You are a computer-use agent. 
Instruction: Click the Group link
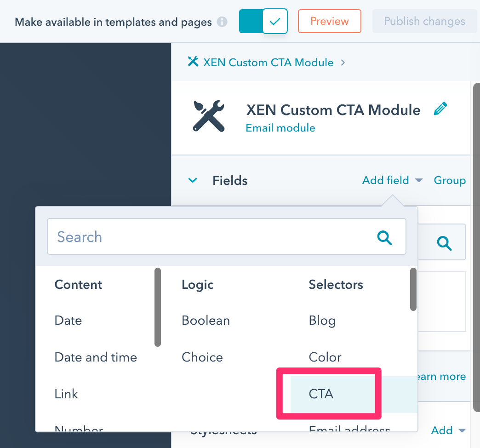tap(450, 180)
